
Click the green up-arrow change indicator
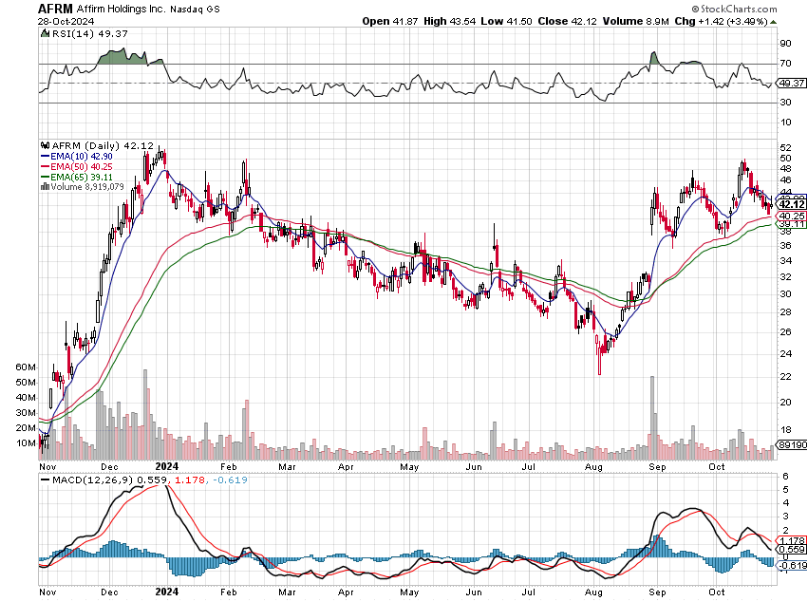(x=774, y=22)
